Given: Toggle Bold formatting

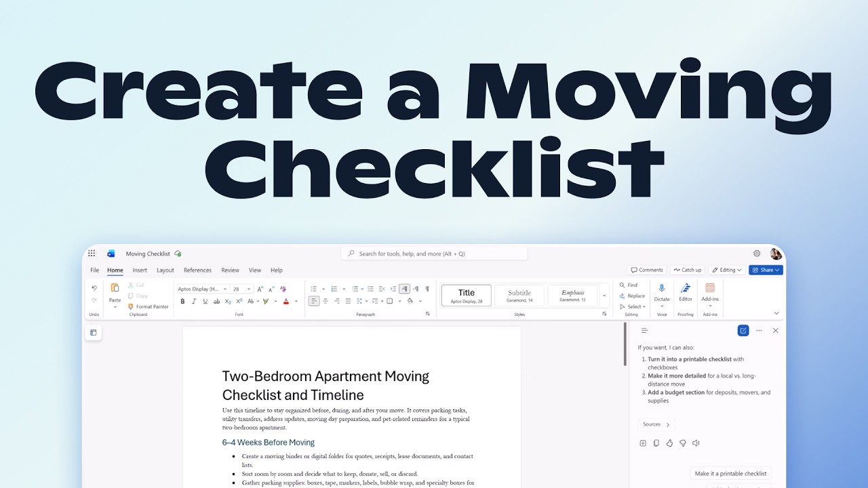Looking at the screenshot, I should pyautogui.click(x=182, y=302).
